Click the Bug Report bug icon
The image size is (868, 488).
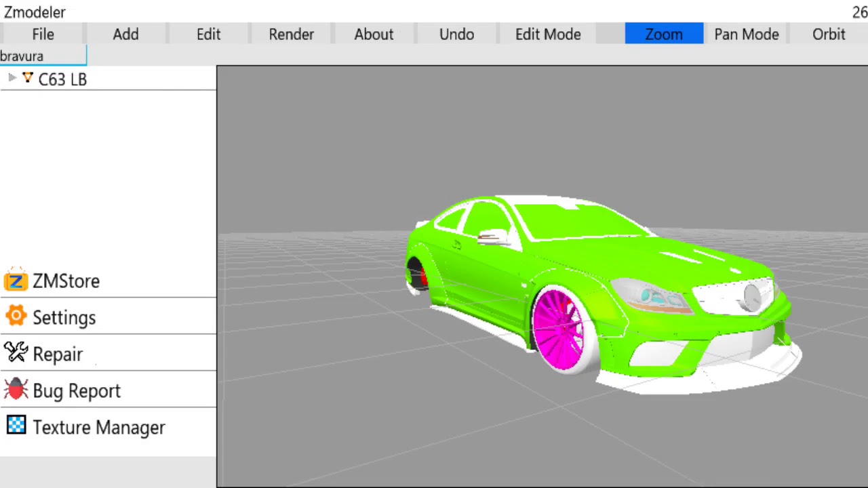tap(16, 389)
